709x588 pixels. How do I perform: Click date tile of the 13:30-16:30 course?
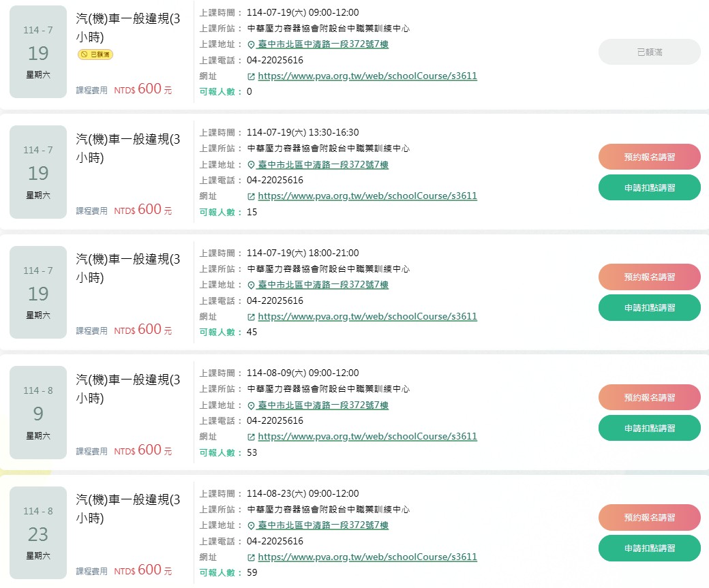click(38, 172)
